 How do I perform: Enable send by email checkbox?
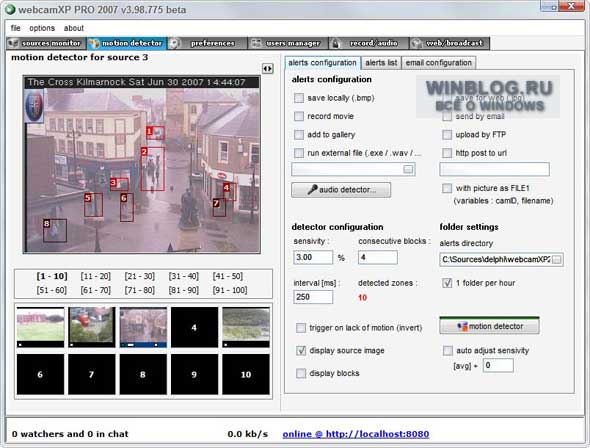[x=447, y=117]
